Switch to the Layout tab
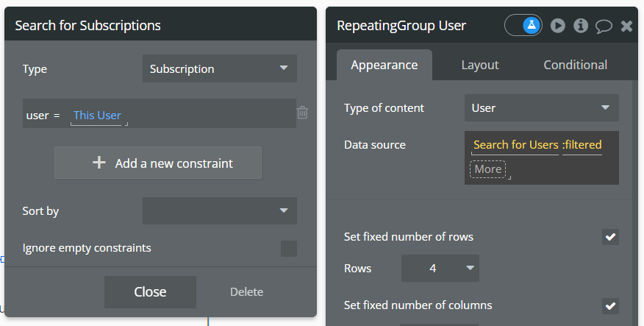Viewport: 644px width, 326px height. (480, 65)
